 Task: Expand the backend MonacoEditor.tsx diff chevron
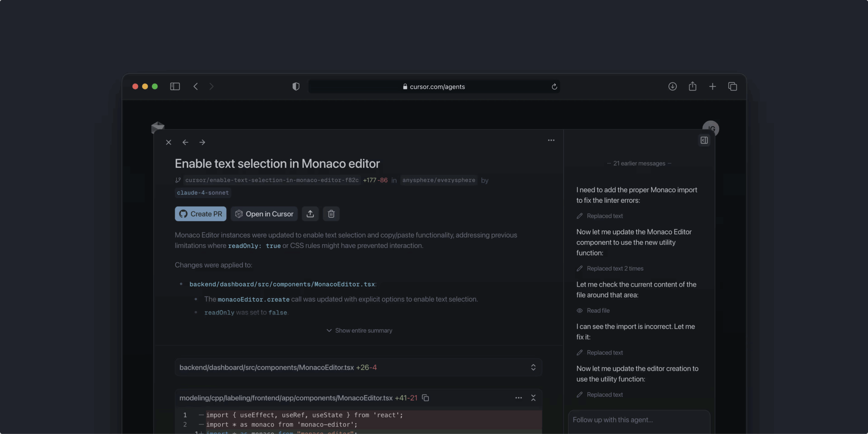(x=533, y=367)
